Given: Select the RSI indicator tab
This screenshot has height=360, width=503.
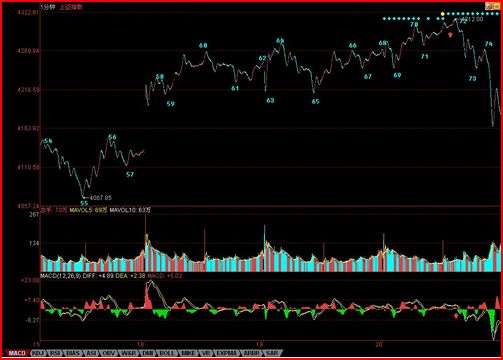Looking at the screenshot, I should pyautogui.click(x=55, y=353).
